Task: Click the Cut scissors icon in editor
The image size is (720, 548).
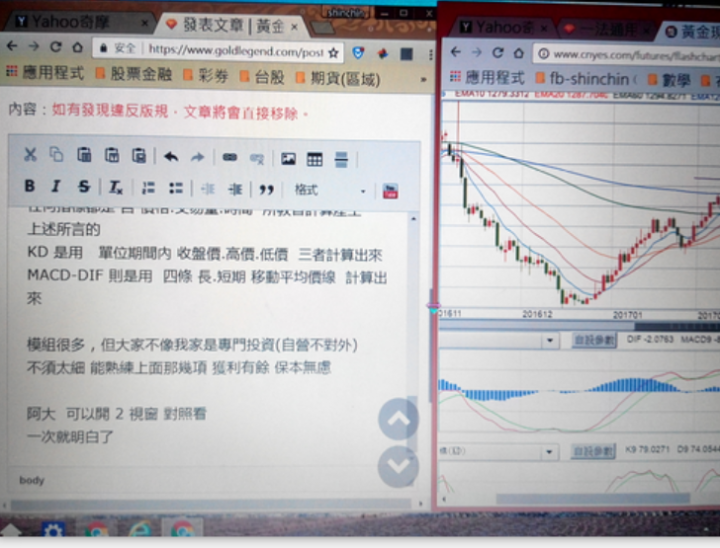Action: point(30,155)
